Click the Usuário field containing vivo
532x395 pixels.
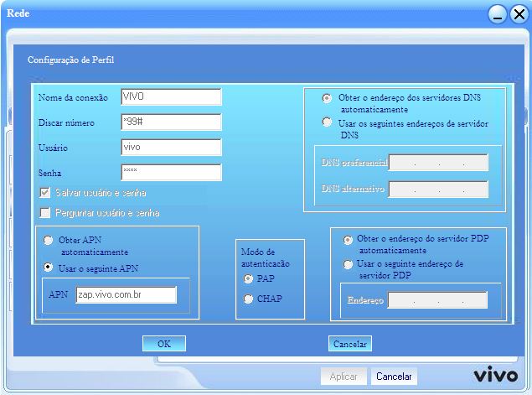171,148
